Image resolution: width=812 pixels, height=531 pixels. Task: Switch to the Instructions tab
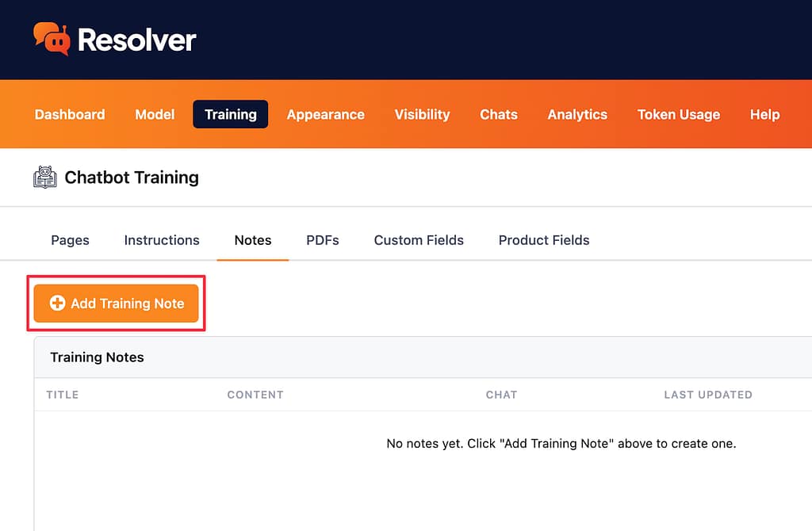(x=162, y=240)
